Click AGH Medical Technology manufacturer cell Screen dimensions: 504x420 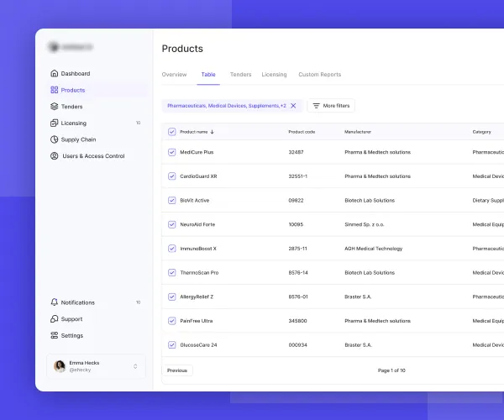point(374,249)
